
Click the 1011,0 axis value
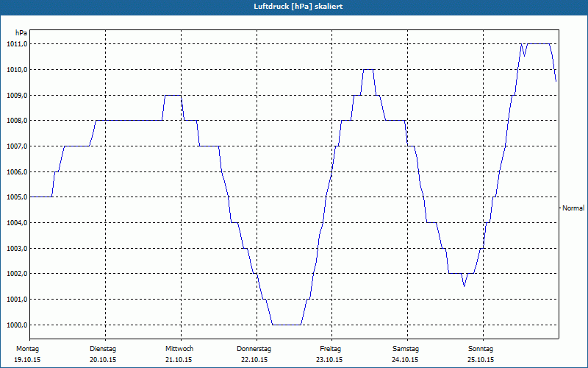tap(17, 44)
